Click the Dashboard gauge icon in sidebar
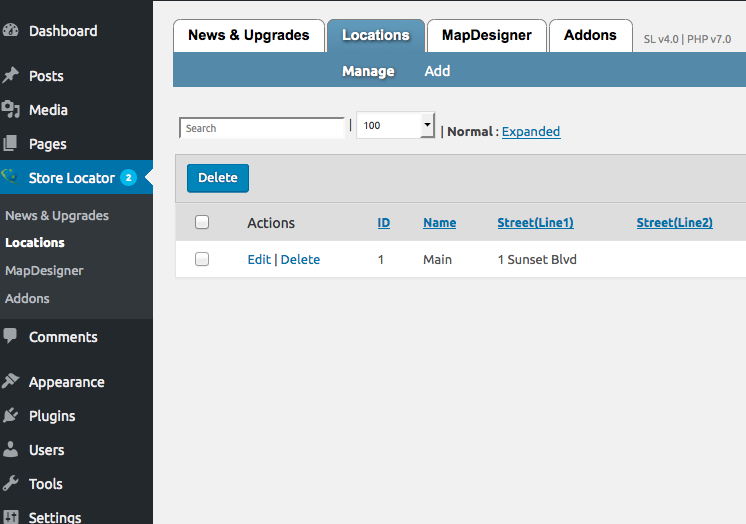Image resolution: width=746 pixels, height=524 pixels. tap(11, 31)
